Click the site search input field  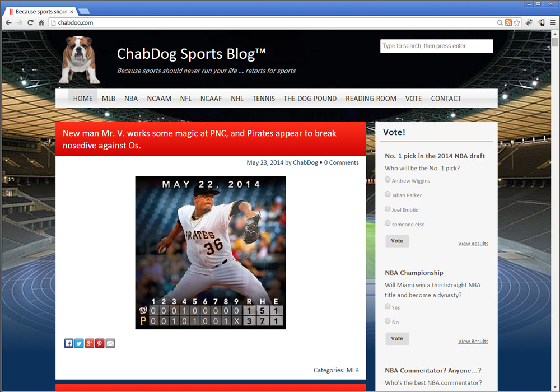[436, 46]
